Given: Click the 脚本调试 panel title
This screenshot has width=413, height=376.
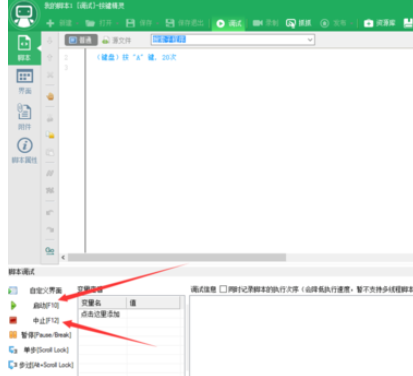Looking at the screenshot, I should pos(22,272).
